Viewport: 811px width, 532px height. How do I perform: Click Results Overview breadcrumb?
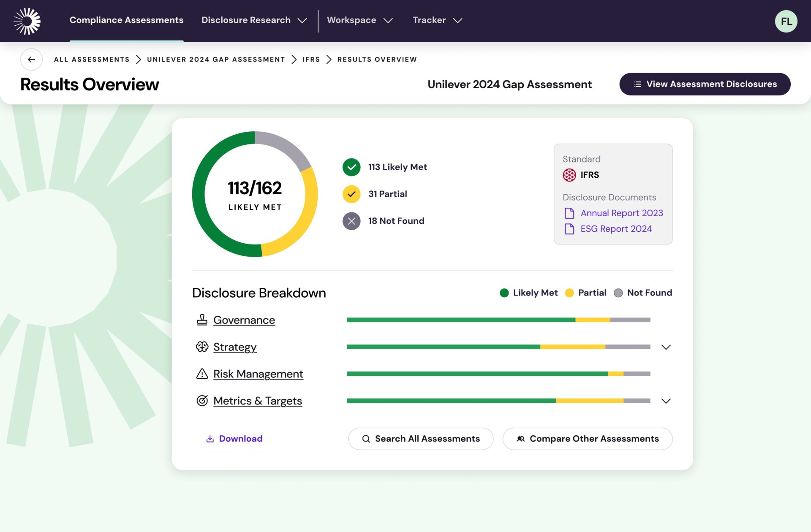[377, 60]
